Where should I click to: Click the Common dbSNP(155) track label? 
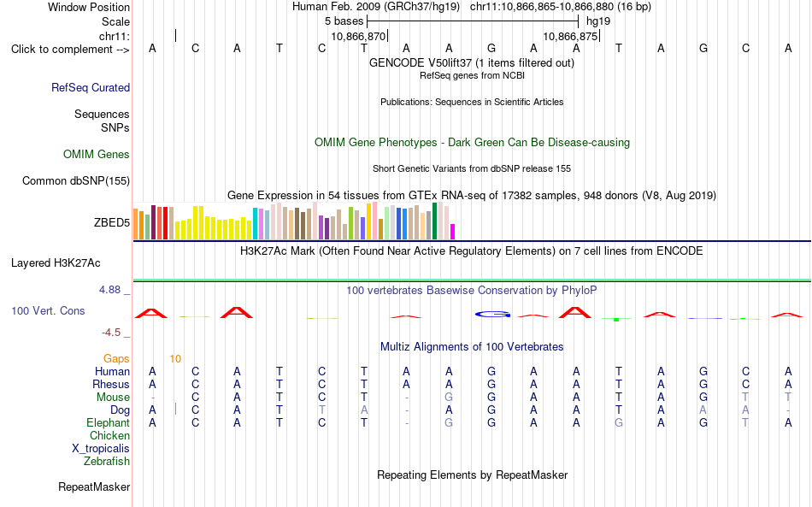click(x=76, y=180)
